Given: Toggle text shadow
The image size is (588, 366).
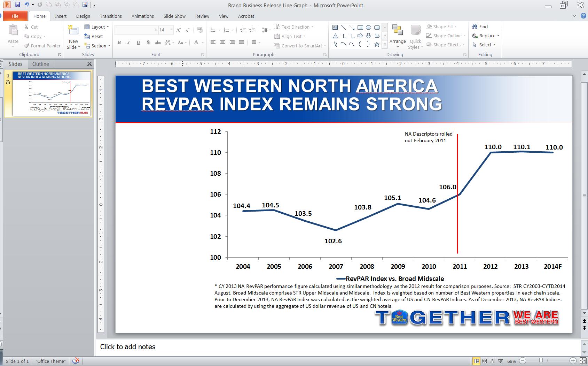Looking at the screenshot, I should point(148,43).
